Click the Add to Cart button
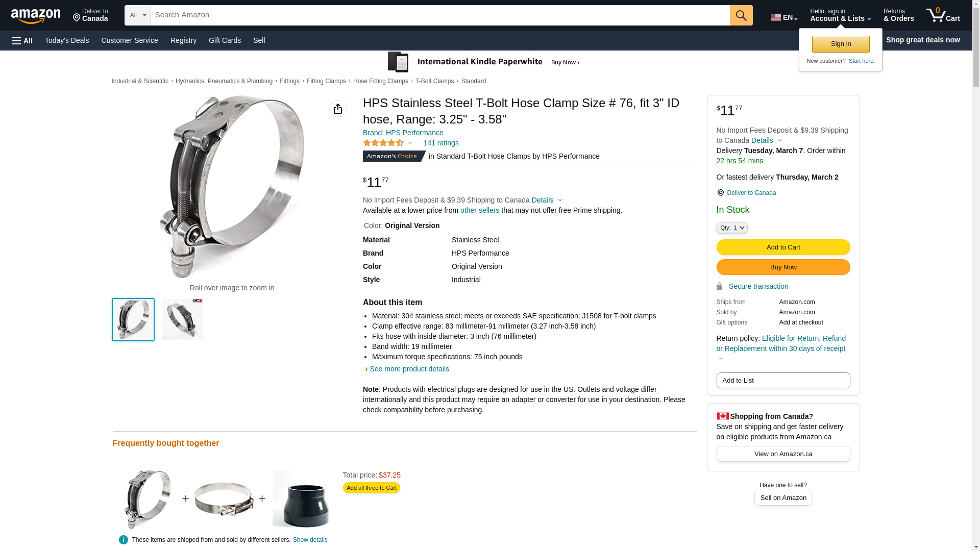 782,247
